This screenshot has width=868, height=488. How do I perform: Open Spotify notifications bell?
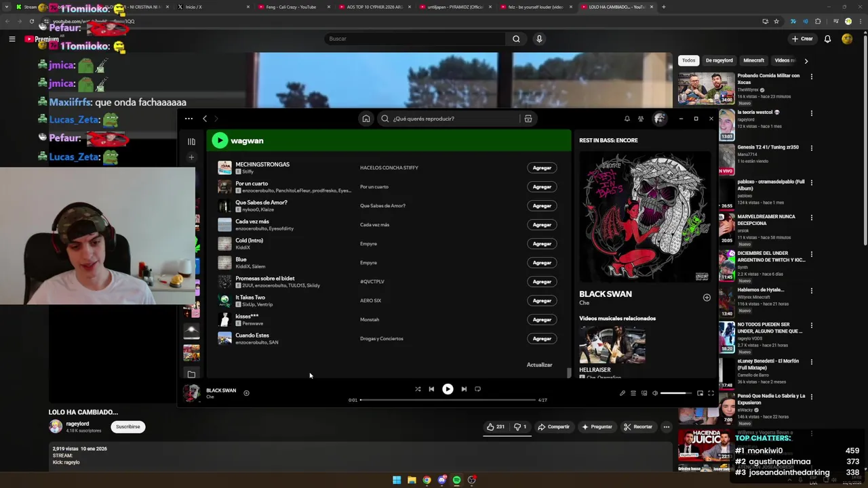click(x=627, y=119)
